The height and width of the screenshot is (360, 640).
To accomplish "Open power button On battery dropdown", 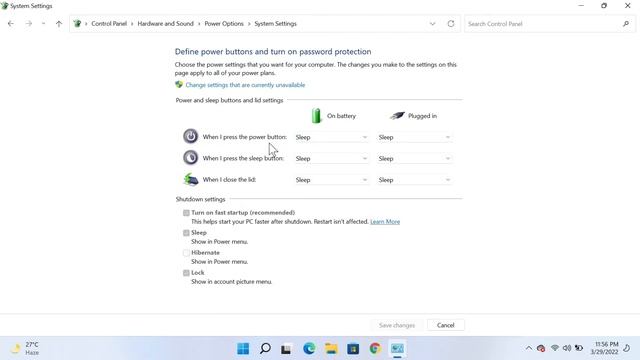I will click(x=331, y=137).
